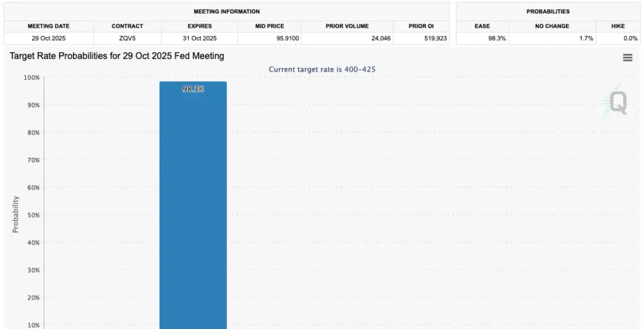
Task: Select the 98.3% bar data label
Action: click(193, 89)
